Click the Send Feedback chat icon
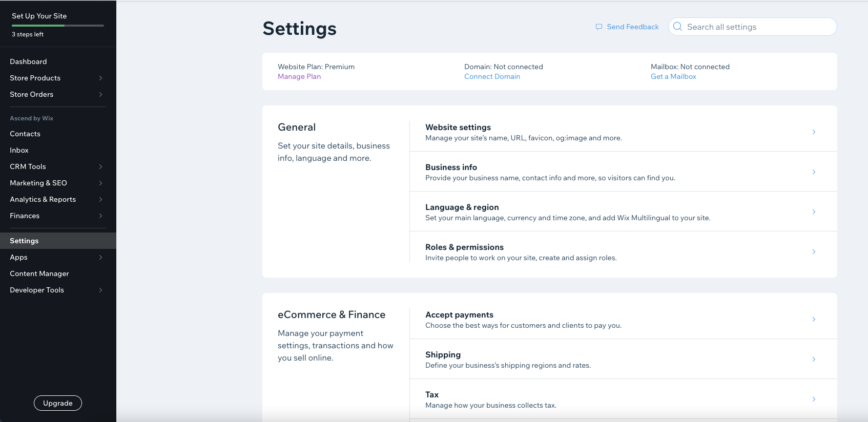The height and width of the screenshot is (422, 868). pos(598,27)
